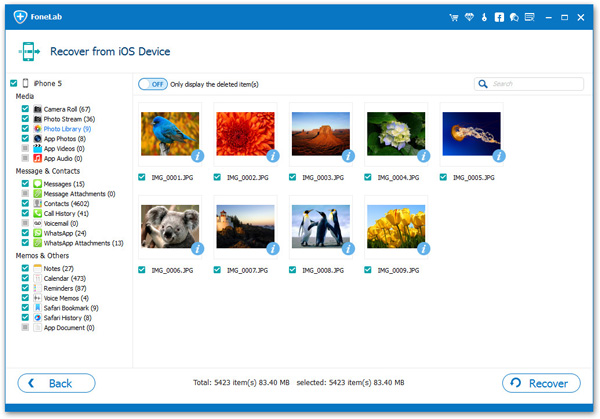
Task: Click the diamond register icon
Action: [469, 17]
